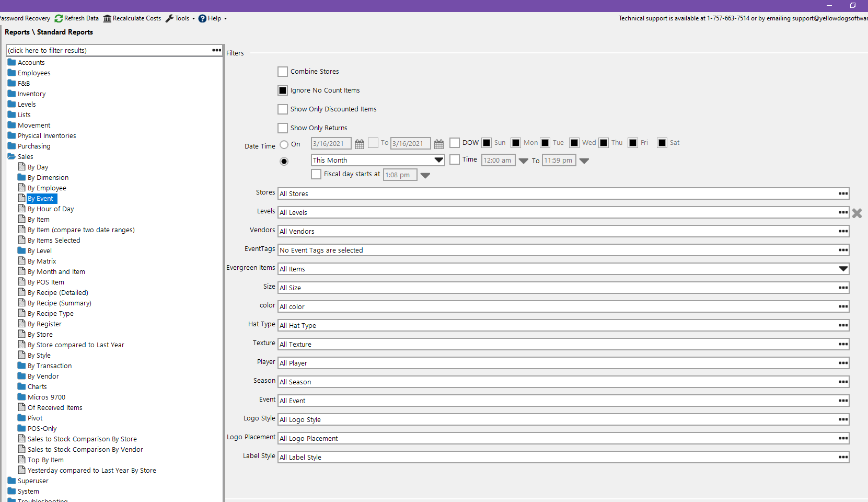This screenshot has width=868, height=502.
Task: Toggle the DOW checkbox
Action: 455,143
